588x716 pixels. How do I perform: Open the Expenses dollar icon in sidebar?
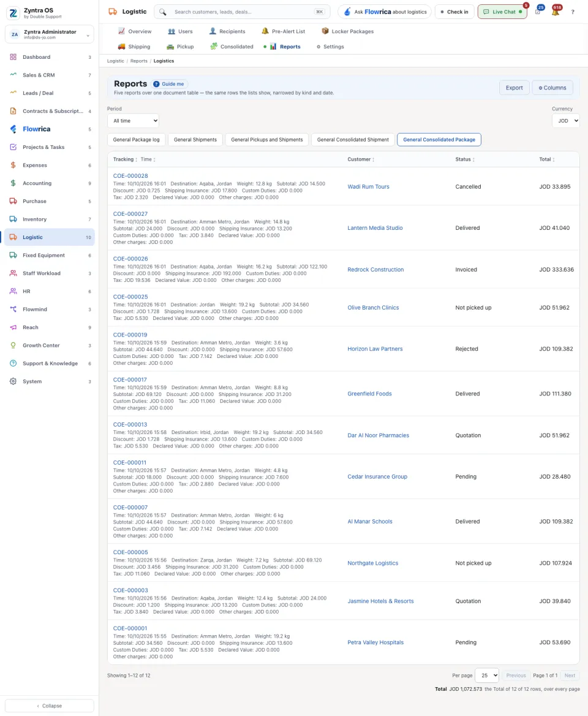coord(13,166)
